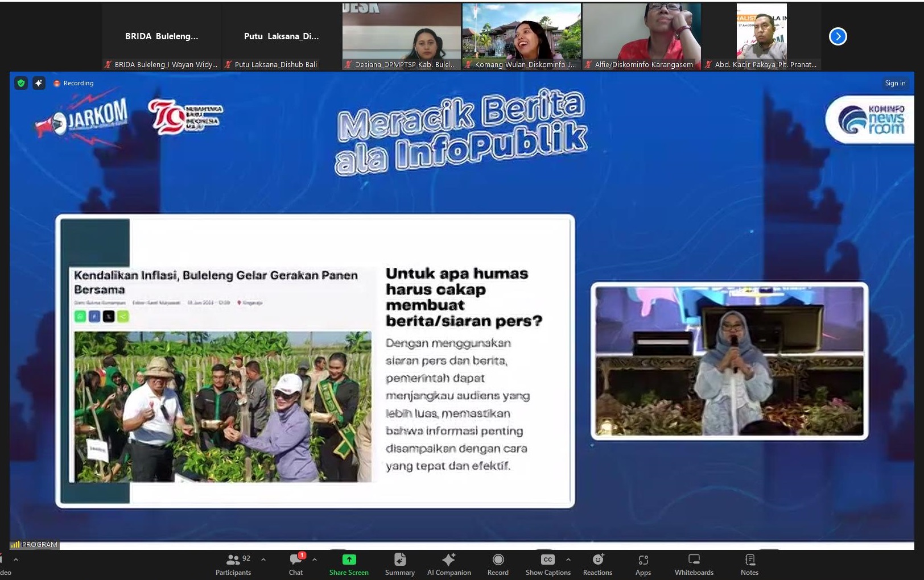This screenshot has width=924, height=580.
Task: Select Komang Wulan_Diskominfo video tile
Action: (x=522, y=36)
